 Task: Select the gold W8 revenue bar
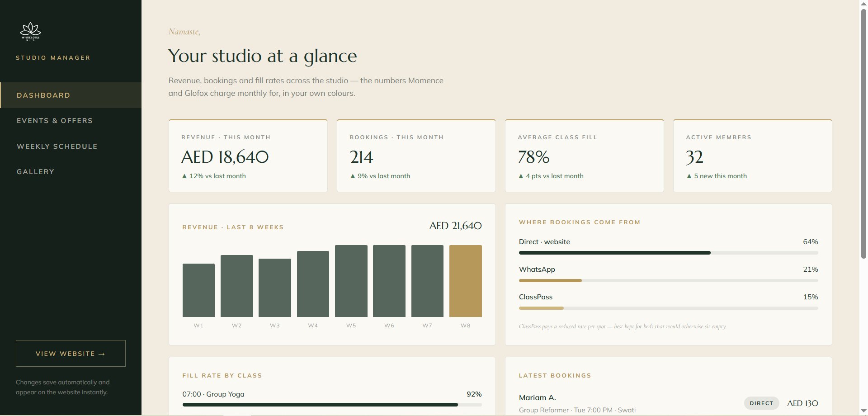[x=466, y=281]
